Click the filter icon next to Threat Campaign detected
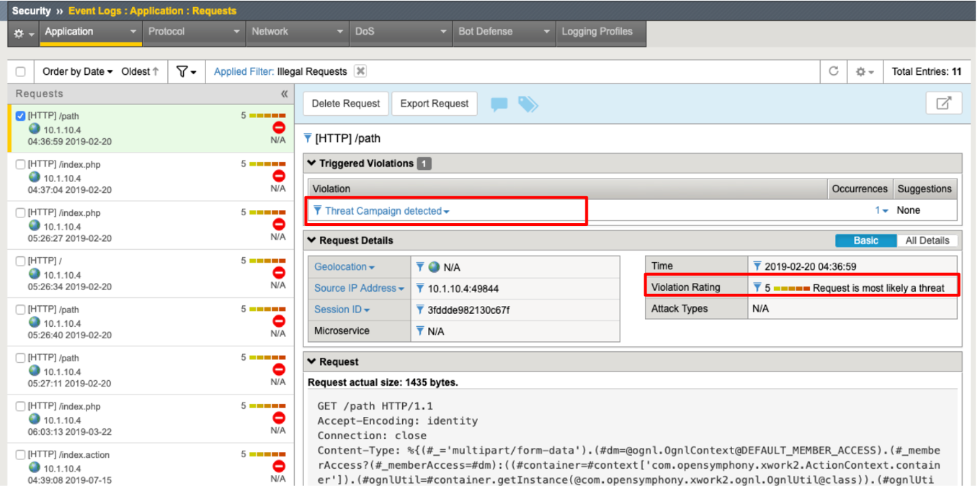 point(318,211)
